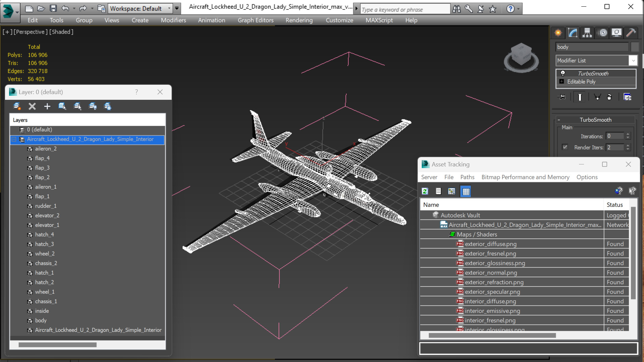Save the scene with the floppy icon
The width and height of the screenshot is (644, 362).
(53, 8)
